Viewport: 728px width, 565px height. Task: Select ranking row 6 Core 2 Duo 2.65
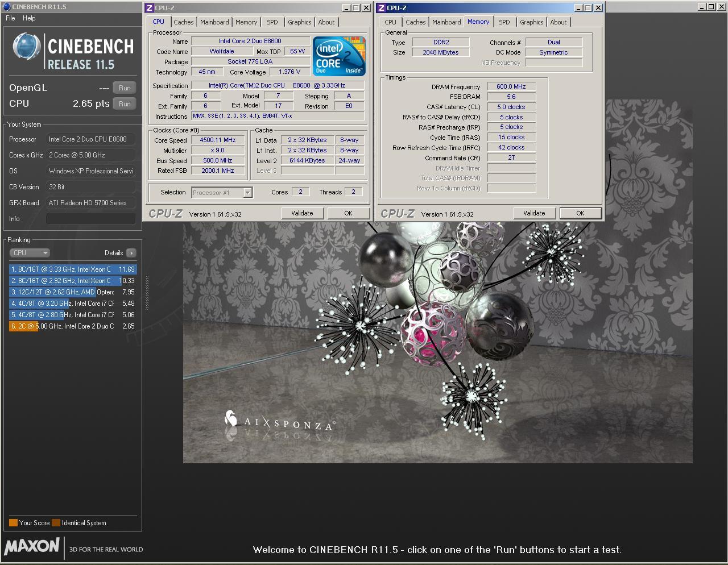pyautogui.click(x=73, y=326)
